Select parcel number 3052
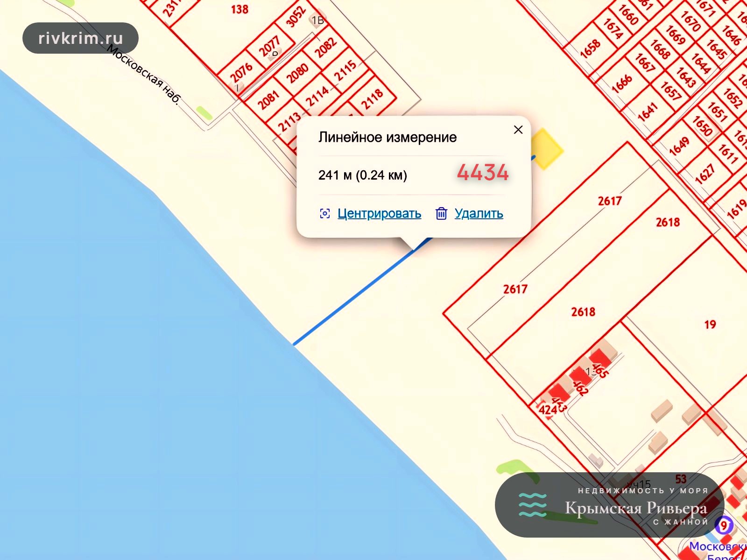 [x=296, y=16]
